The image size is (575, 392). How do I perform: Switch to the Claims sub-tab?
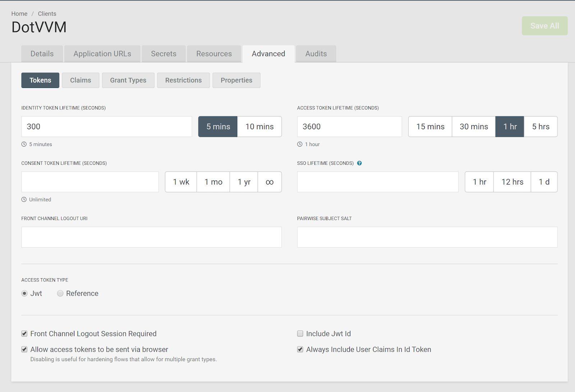(x=80, y=80)
